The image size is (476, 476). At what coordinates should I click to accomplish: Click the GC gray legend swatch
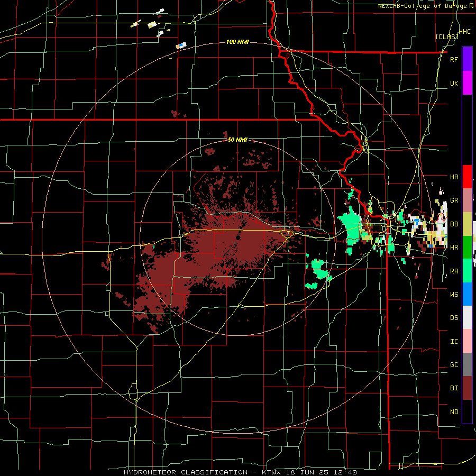pyautogui.click(x=467, y=364)
